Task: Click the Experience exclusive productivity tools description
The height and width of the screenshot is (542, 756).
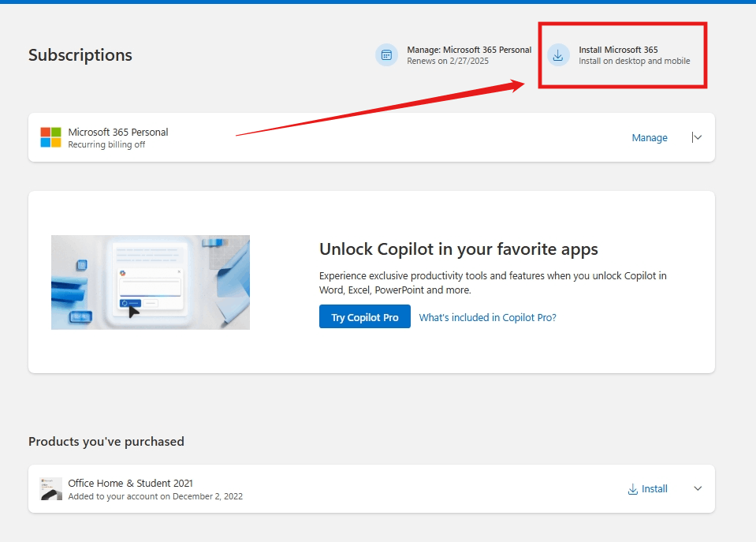Action: [493, 282]
